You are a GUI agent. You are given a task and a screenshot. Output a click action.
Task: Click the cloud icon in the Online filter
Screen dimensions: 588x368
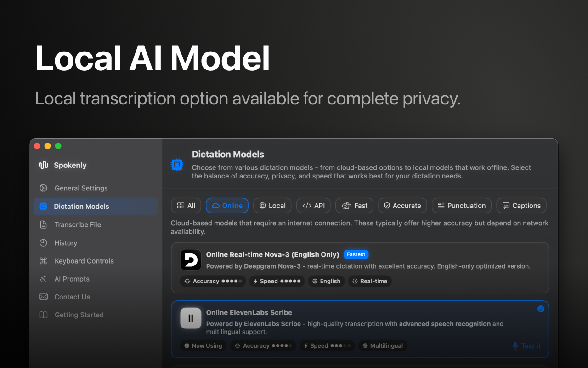tap(215, 206)
